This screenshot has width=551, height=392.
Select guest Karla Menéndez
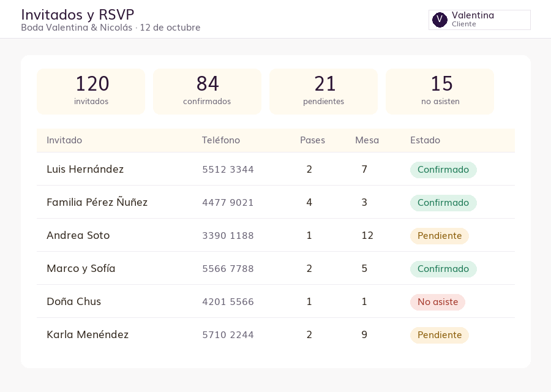pos(88,334)
